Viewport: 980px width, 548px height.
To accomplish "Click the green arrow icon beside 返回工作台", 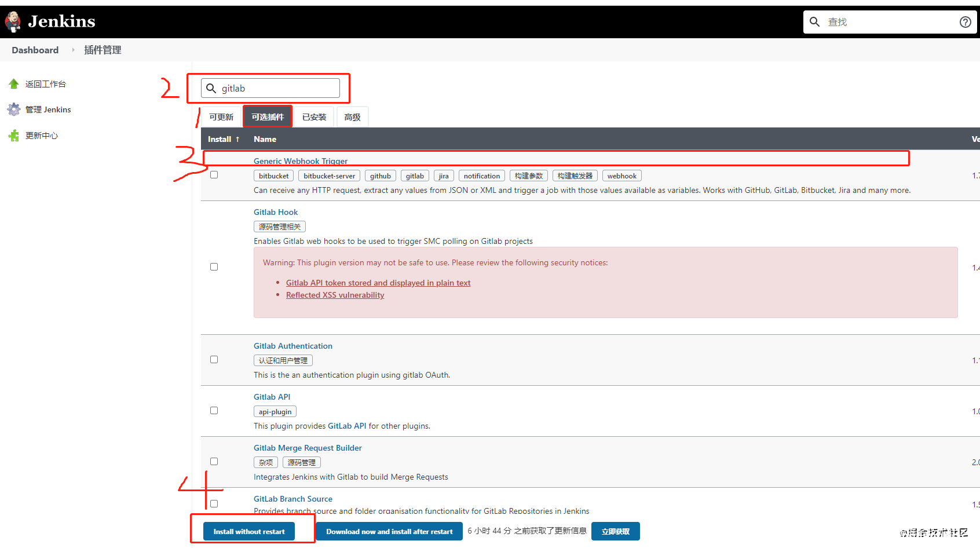I will tap(14, 83).
